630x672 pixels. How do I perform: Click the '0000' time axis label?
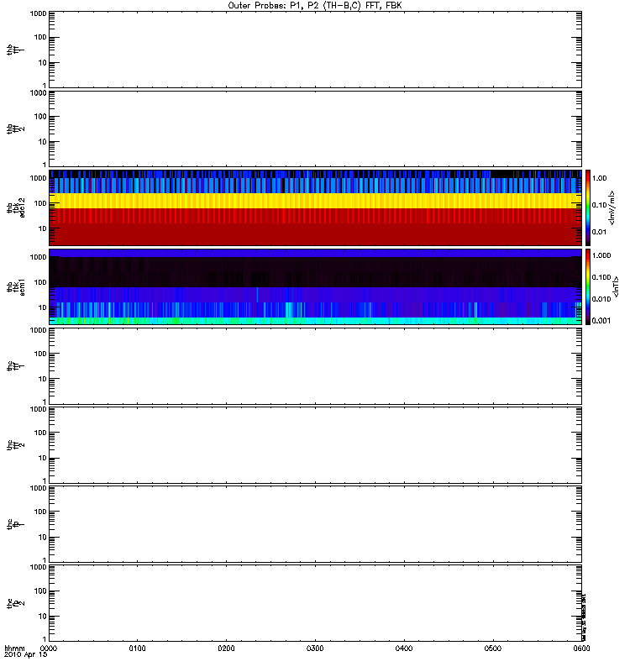click(49, 648)
